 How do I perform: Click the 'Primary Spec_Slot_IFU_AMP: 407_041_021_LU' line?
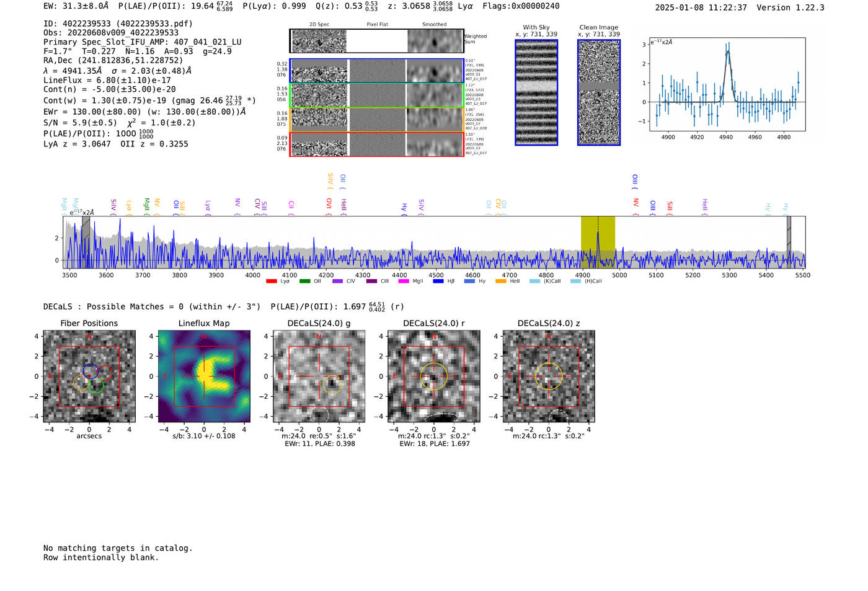[x=143, y=42]
